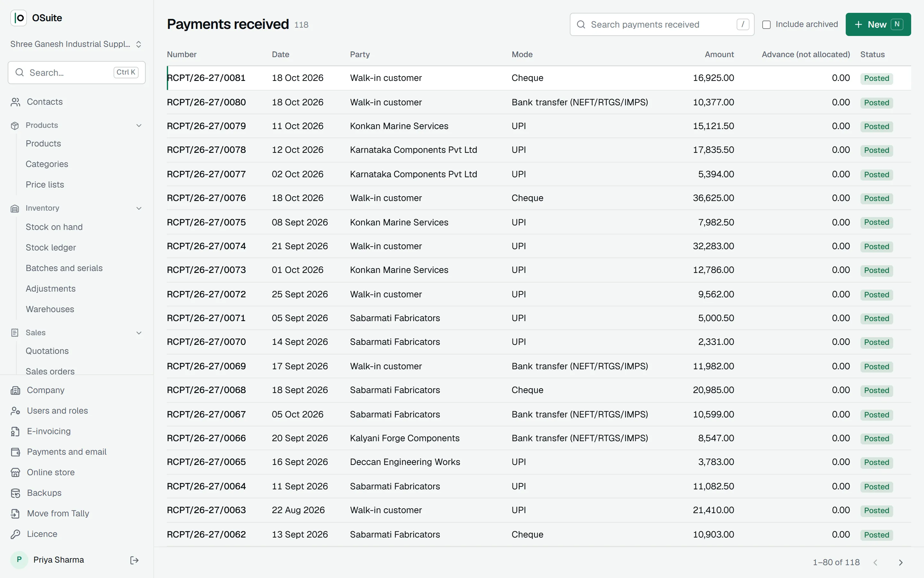Click the date 22 Aug 2026
This screenshot has height=578, width=924.
point(298,510)
